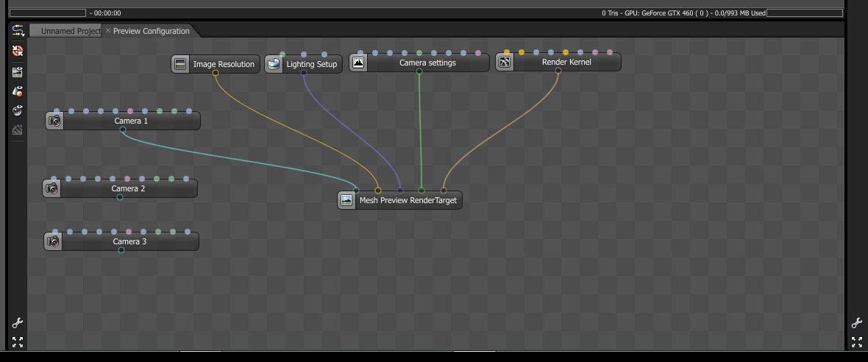Select Mesh Preview RenderTarget node label
Screen dimensions: 868x362
click(x=408, y=200)
